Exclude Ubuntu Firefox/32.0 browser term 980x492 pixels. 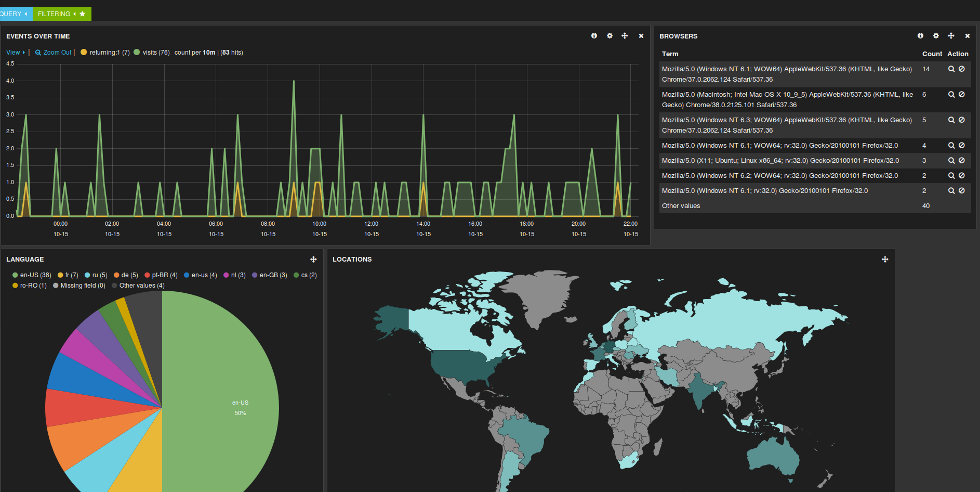pyautogui.click(x=962, y=161)
